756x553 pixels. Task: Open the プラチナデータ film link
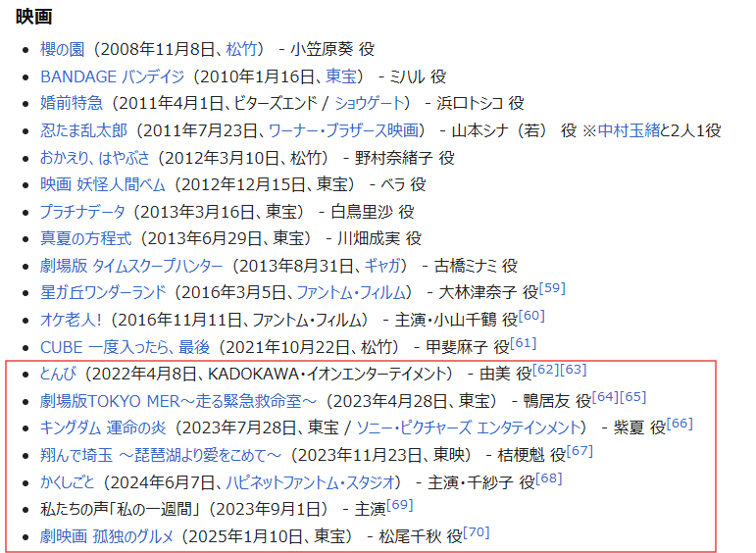[82, 212]
